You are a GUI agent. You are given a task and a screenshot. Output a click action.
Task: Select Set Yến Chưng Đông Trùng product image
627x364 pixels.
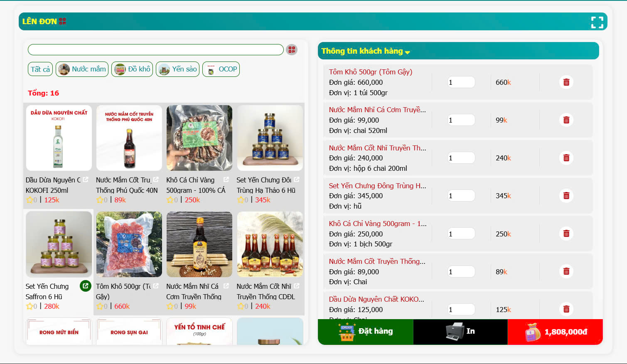270,138
